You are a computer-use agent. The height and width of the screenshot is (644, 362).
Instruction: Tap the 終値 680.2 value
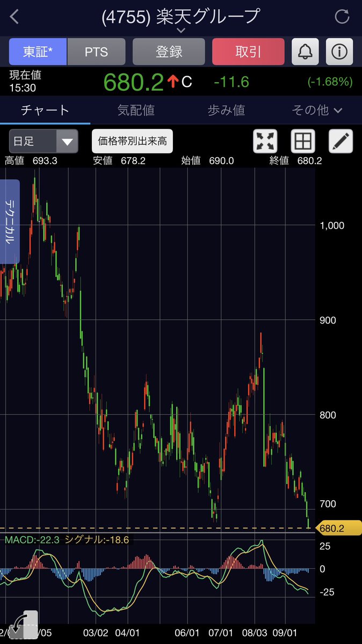(x=295, y=160)
